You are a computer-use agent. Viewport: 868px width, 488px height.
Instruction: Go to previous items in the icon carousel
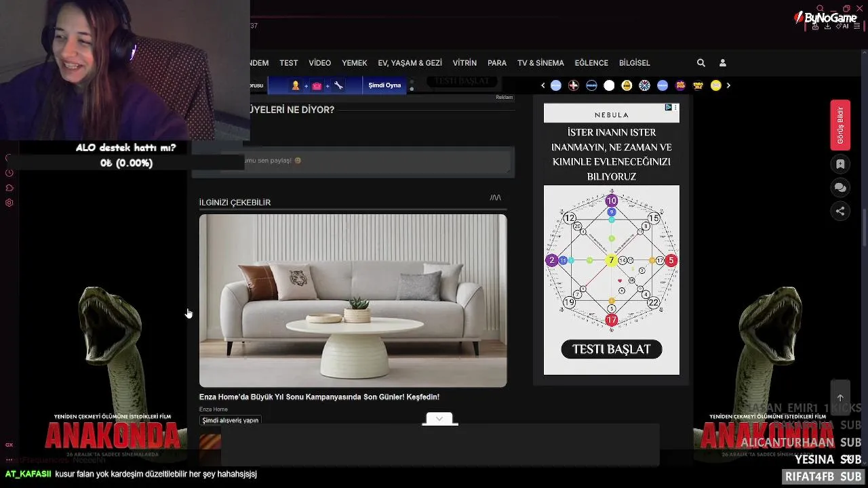click(543, 85)
